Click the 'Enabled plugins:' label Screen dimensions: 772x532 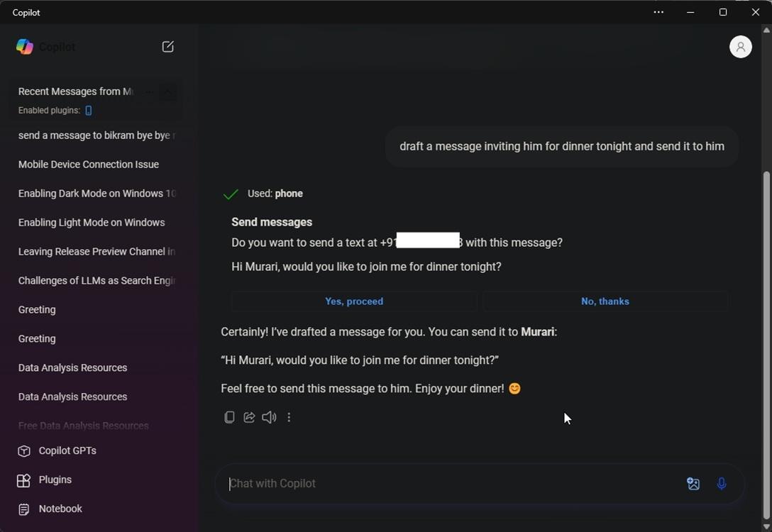(x=49, y=110)
